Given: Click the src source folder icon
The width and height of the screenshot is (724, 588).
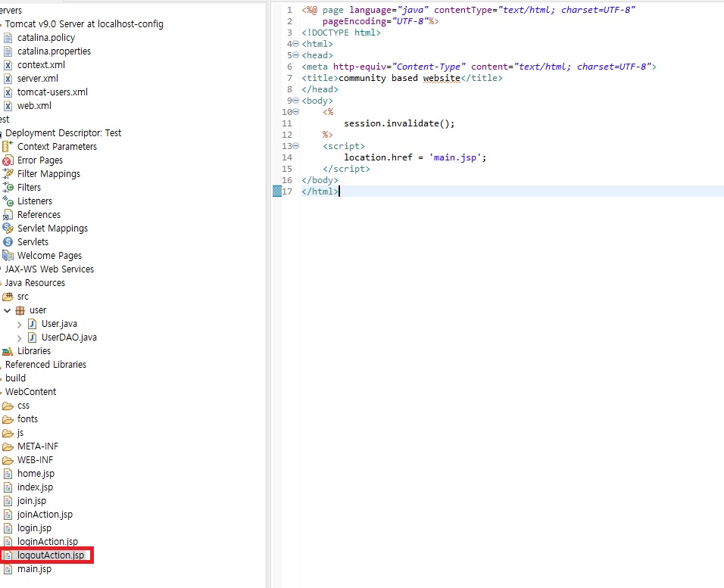Looking at the screenshot, I should click(8, 297).
